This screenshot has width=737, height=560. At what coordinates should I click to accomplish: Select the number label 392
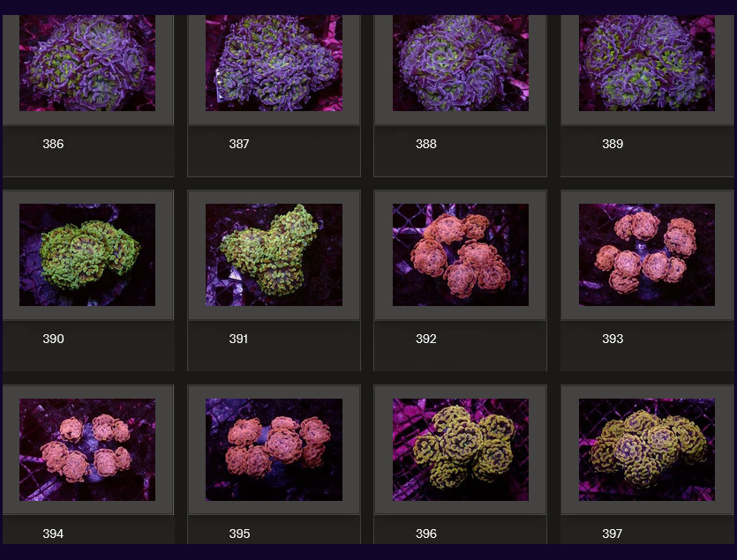pos(425,339)
